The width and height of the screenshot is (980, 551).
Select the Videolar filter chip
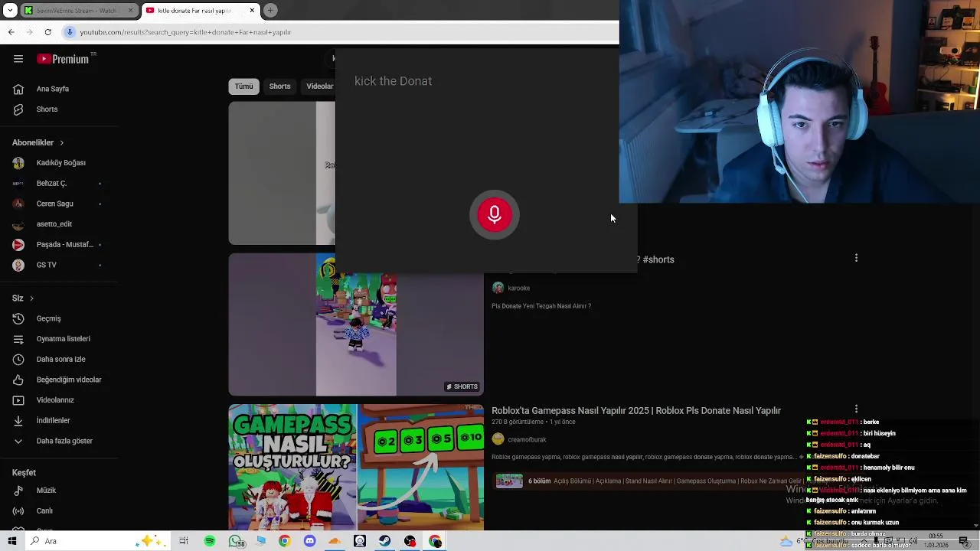pos(320,86)
